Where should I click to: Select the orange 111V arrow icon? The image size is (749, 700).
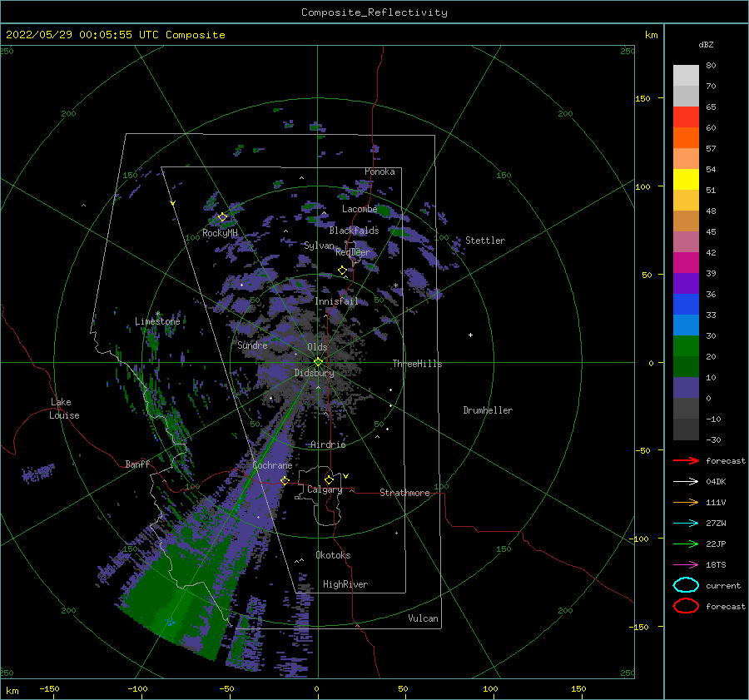coord(686,502)
